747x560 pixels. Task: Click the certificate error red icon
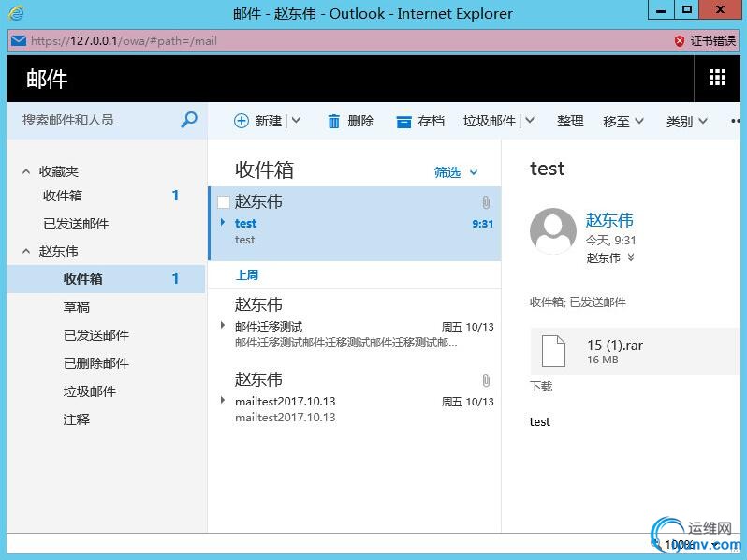pyautogui.click(x=680, y=41)
